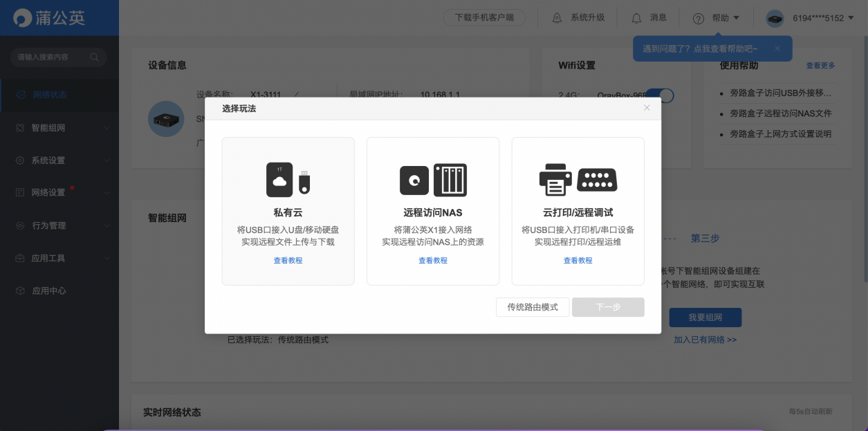Click the magnifier icon in the search box
The width and height of the screenshot is (868, 431).
coord(94,57)
